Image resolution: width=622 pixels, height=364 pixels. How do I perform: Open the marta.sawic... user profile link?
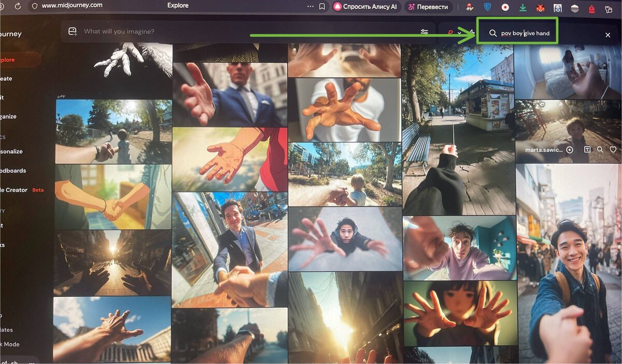pyautogui.click(x=544, y=150)
